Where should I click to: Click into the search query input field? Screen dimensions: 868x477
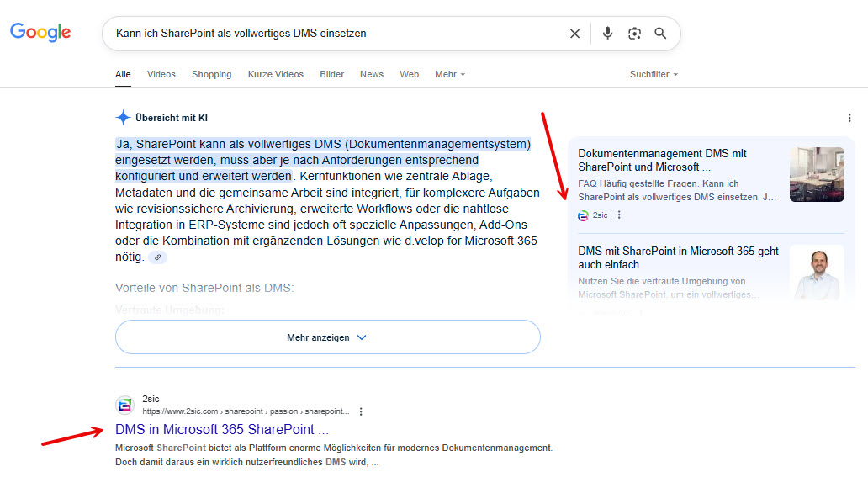click(336, 34)
